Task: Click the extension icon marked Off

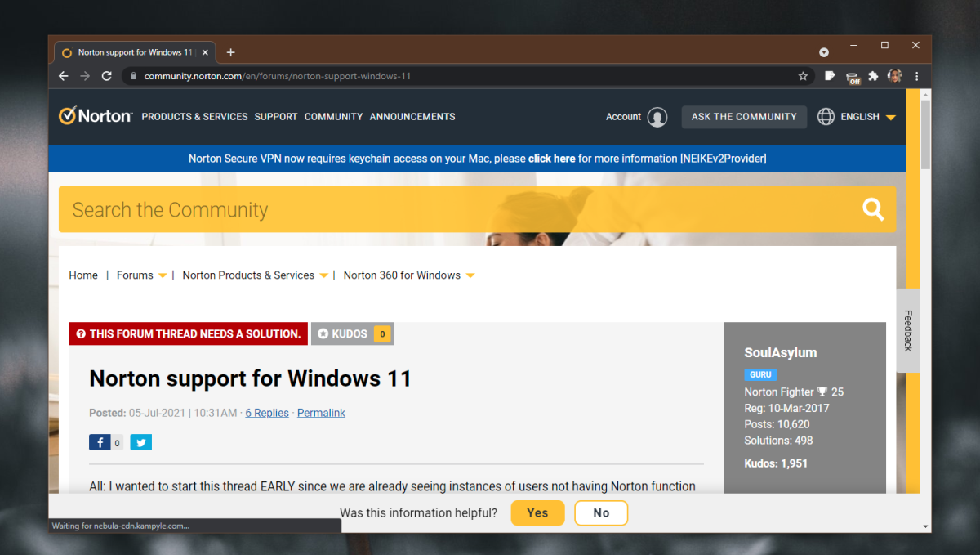Action: tap(853, 77)
